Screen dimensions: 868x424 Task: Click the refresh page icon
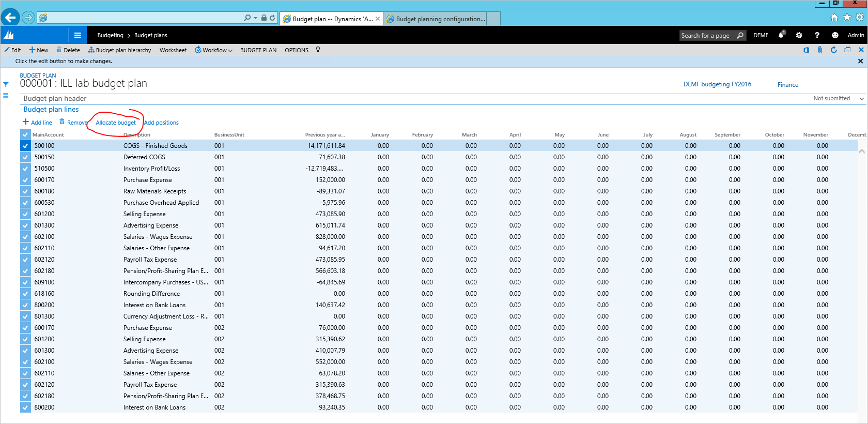tap(833, 50)
